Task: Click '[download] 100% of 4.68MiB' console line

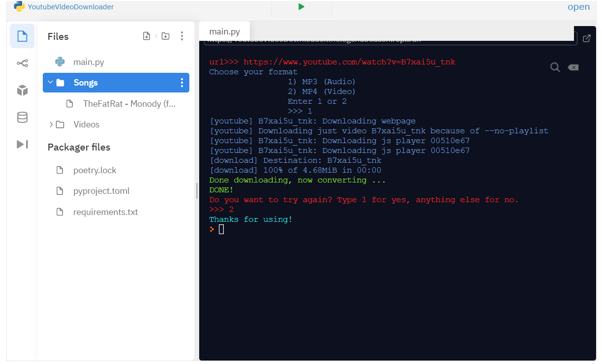Action: pos(295,170)
